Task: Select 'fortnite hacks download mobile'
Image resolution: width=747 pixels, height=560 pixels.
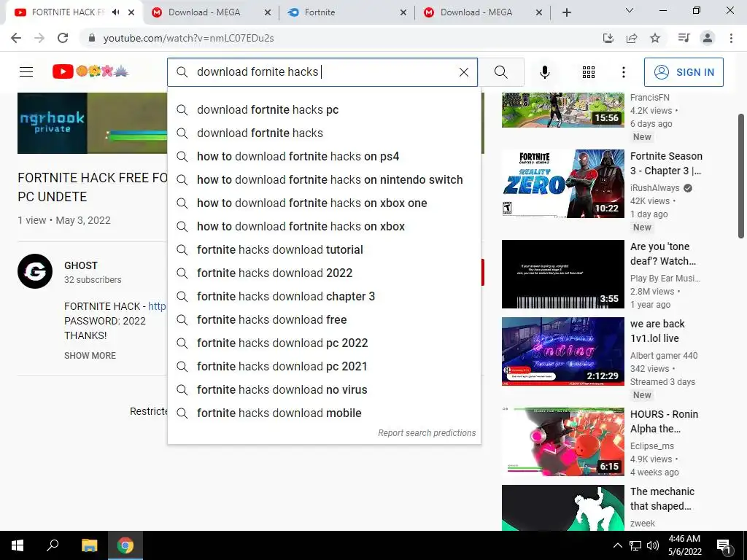Action: pyautogui.click(x=324, y=413)
